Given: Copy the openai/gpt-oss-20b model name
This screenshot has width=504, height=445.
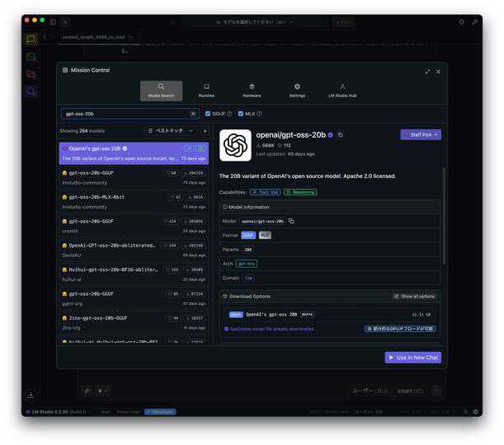Looking at the screenshot, I should tap(291, 221).
